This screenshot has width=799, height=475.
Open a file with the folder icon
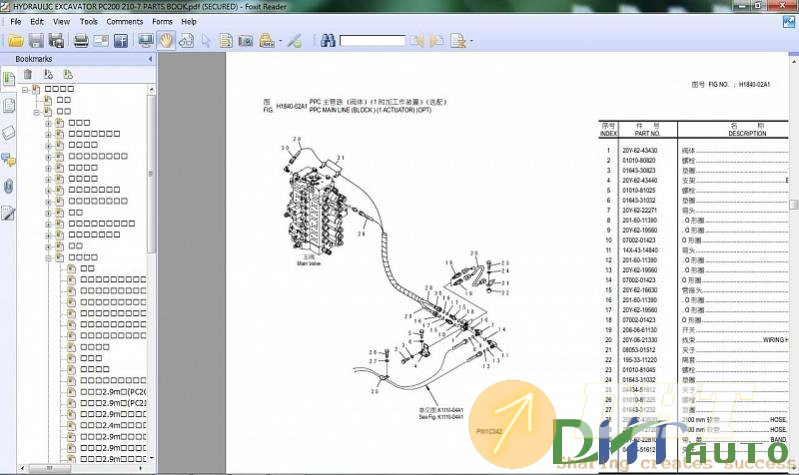click(x=15, y=41)
